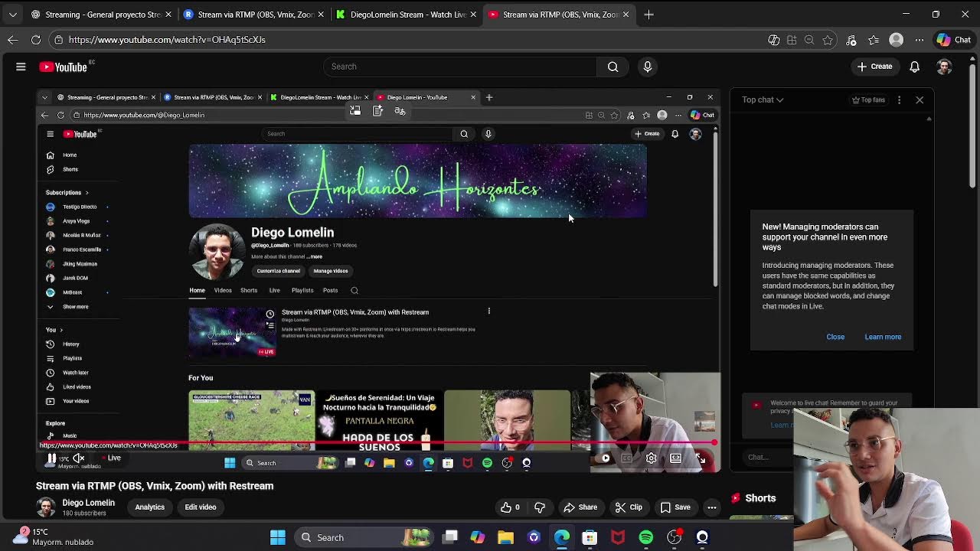The image size is (980, 551).
Task: Open the Favorites list toolbar icon
Action: pos(874,40)
